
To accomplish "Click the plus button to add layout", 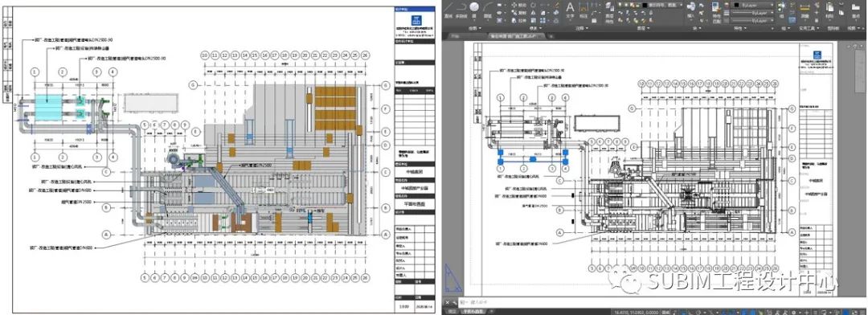I will click(x=491, y=311).
